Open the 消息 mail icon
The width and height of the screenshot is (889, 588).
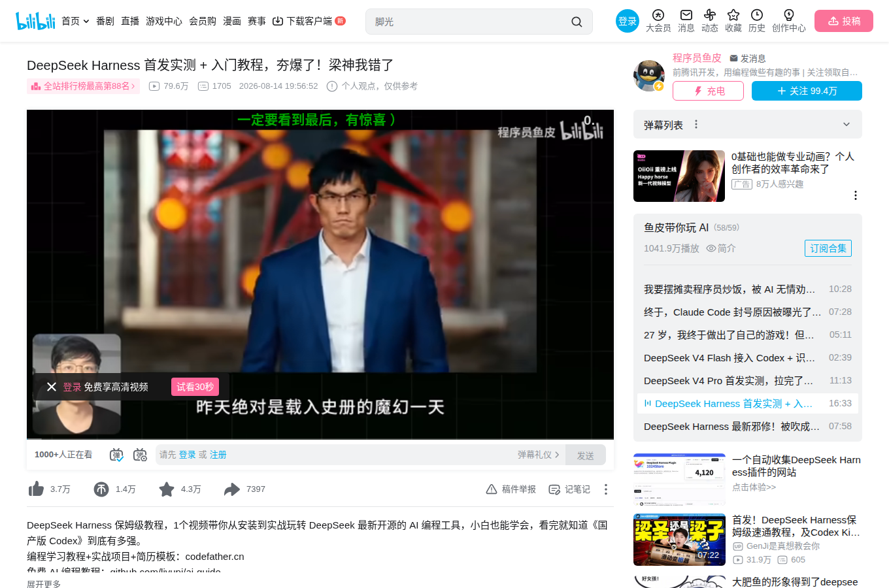pyautogui.click(x=686, y=15)
